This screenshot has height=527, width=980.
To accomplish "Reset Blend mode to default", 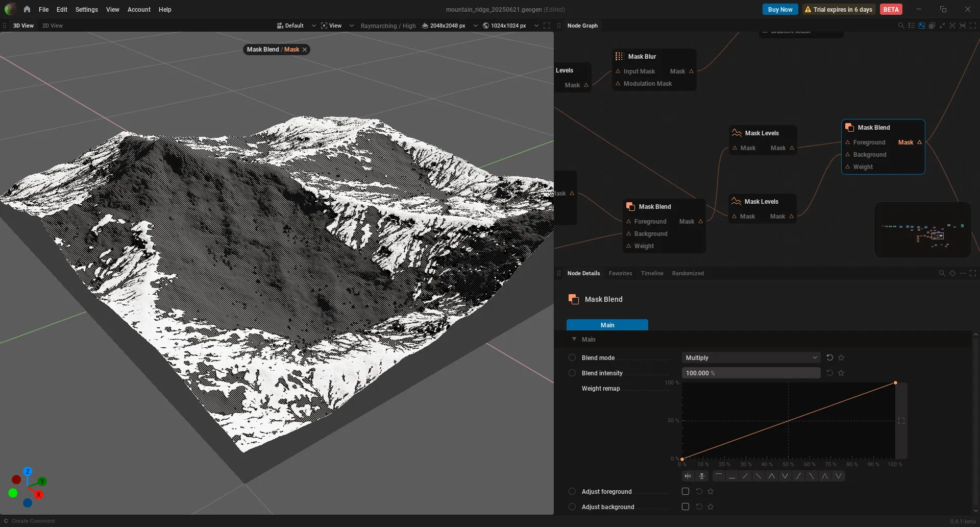I will point(830,357).
